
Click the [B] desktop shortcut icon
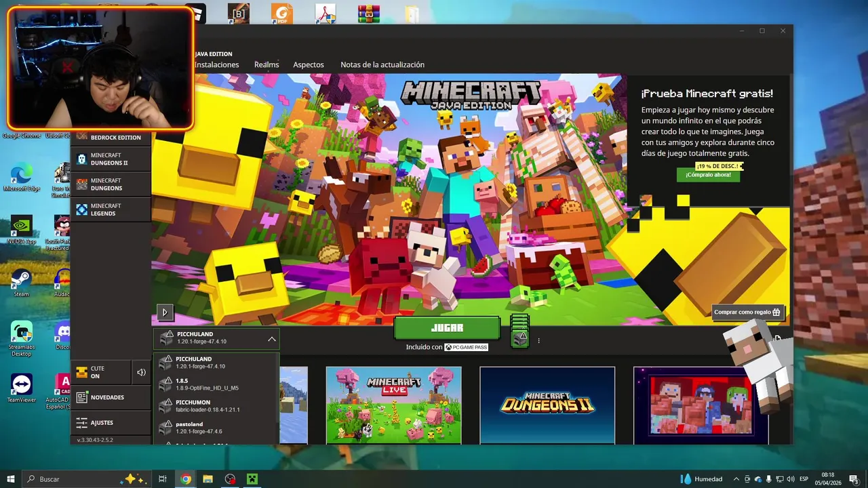[239, 13]
